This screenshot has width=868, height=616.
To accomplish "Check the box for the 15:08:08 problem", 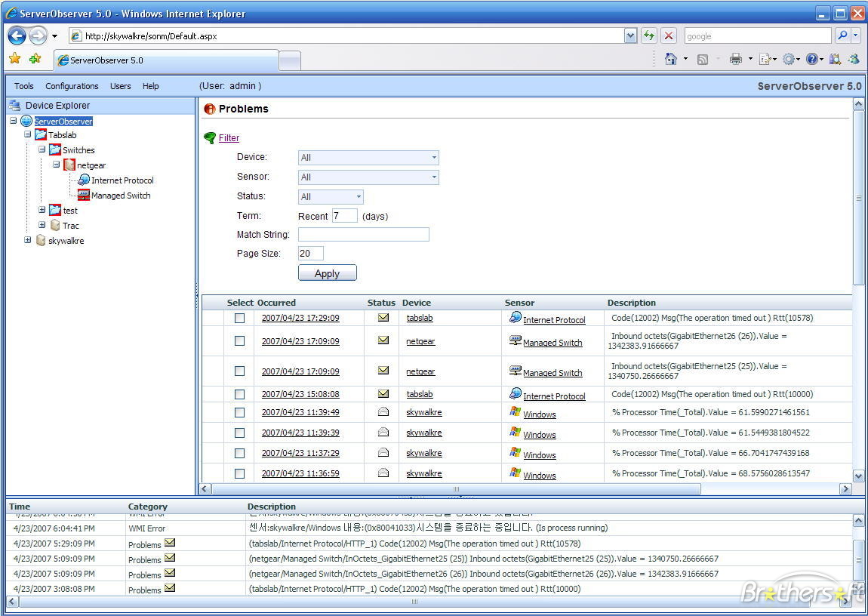I will [x=239, y=394].
